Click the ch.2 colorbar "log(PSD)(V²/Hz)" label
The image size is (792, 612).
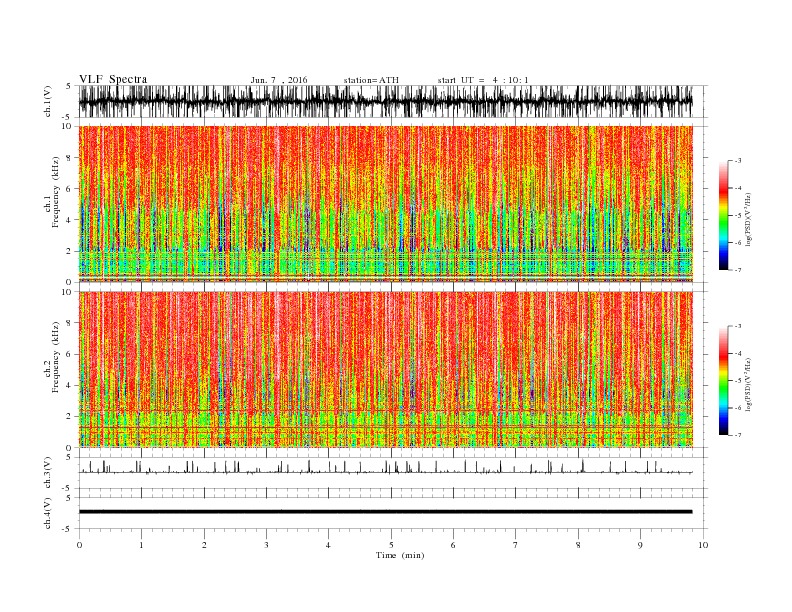tap(748, 384)
